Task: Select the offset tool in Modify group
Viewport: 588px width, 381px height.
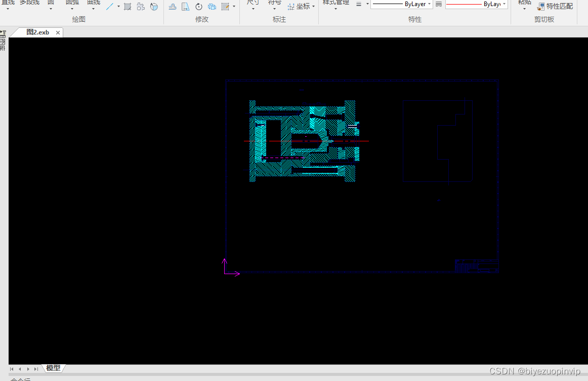Action: [173, 7]
